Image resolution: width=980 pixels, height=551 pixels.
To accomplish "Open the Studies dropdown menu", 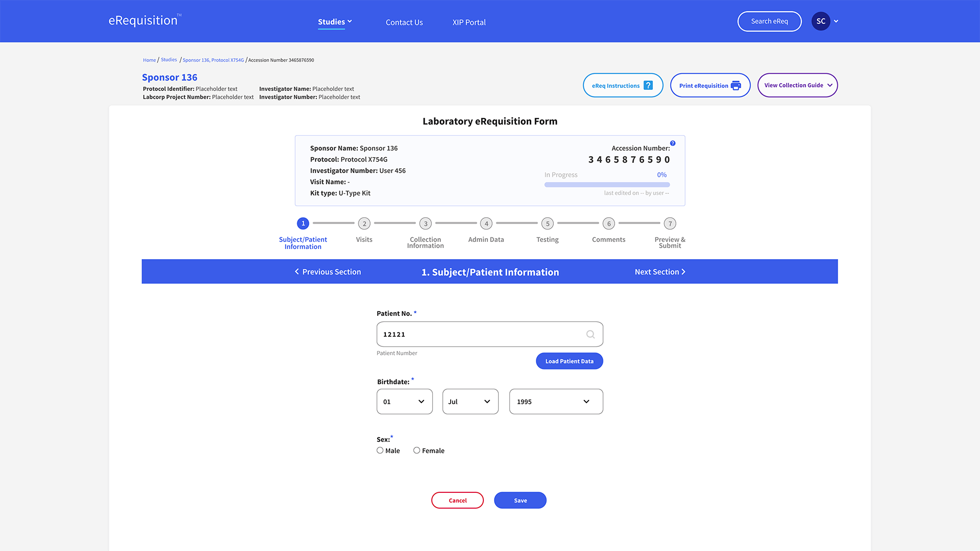I will point(335,22).
